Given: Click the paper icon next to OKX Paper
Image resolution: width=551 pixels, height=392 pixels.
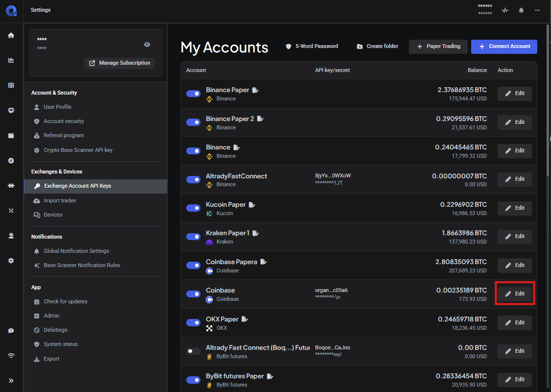Looking at the screenshot, I should 245,319.
